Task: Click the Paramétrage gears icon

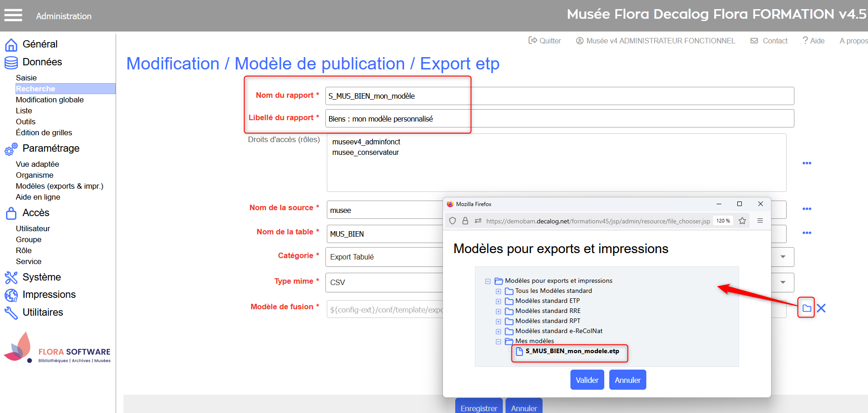Action: pos(11,149)
